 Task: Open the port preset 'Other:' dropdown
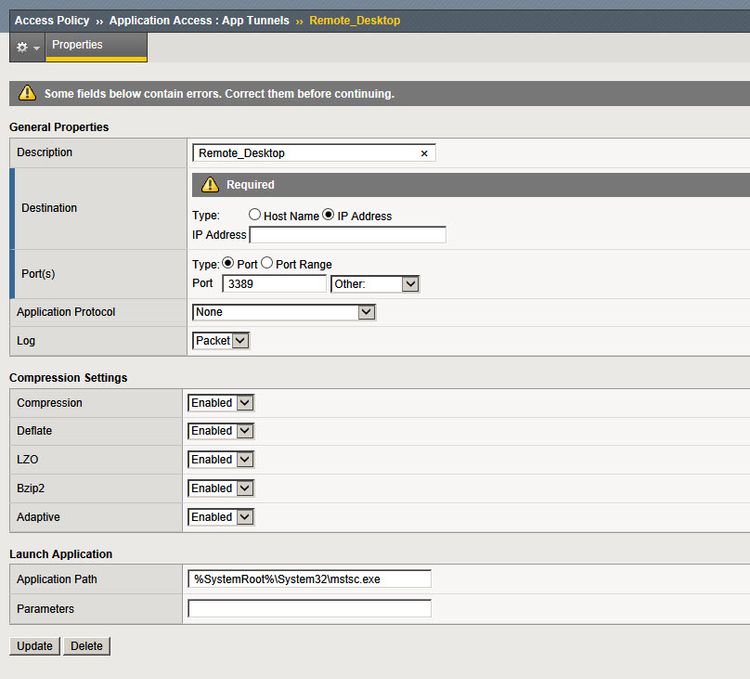click(375, 284)
